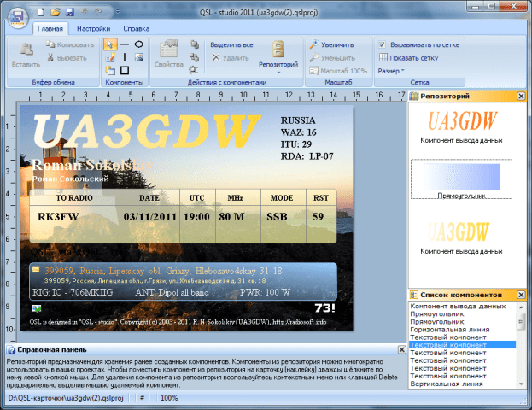Click RDA: LP-07 text on card
532x410 pixels.
[x=307, y=156]
